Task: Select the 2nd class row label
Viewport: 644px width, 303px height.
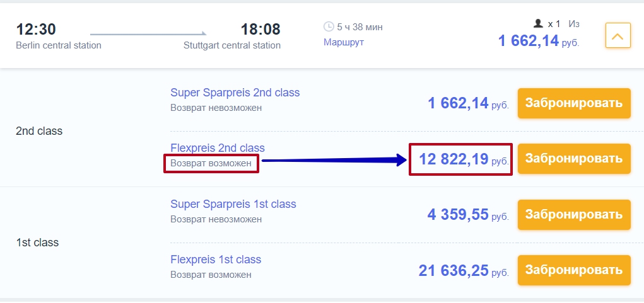Action: pos(39,131)
